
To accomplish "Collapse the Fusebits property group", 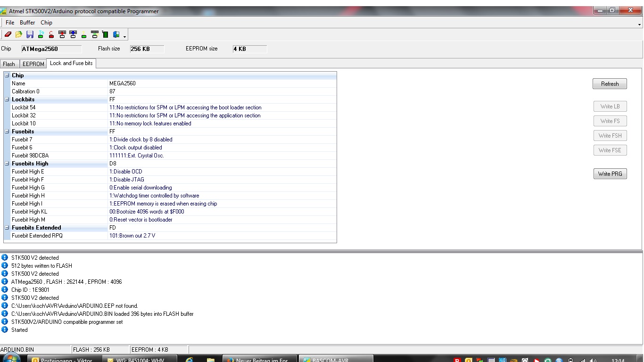I will coord(7,132).
